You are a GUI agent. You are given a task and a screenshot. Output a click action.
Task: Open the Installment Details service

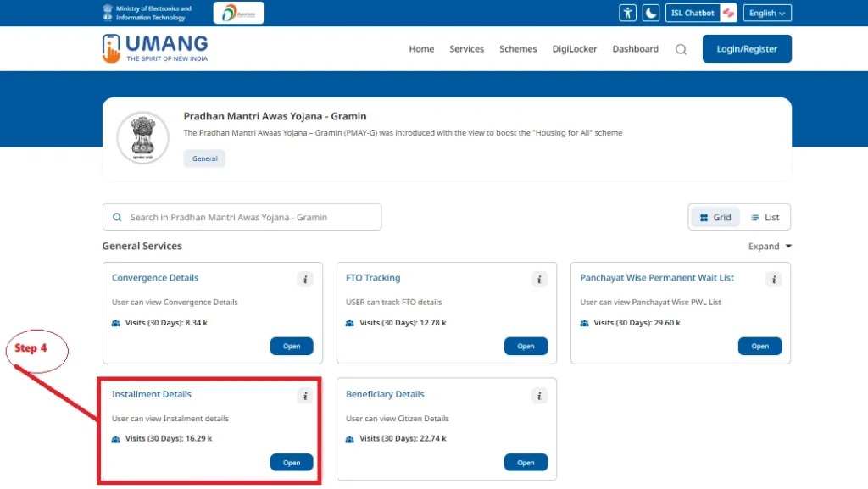(292, 463)
